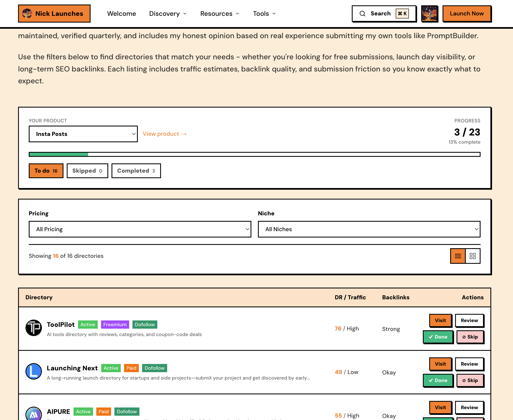Click the Strong backlinks value for ToolPilot
The width and height of the screenshot is (513, 420).
click(391, 329)
